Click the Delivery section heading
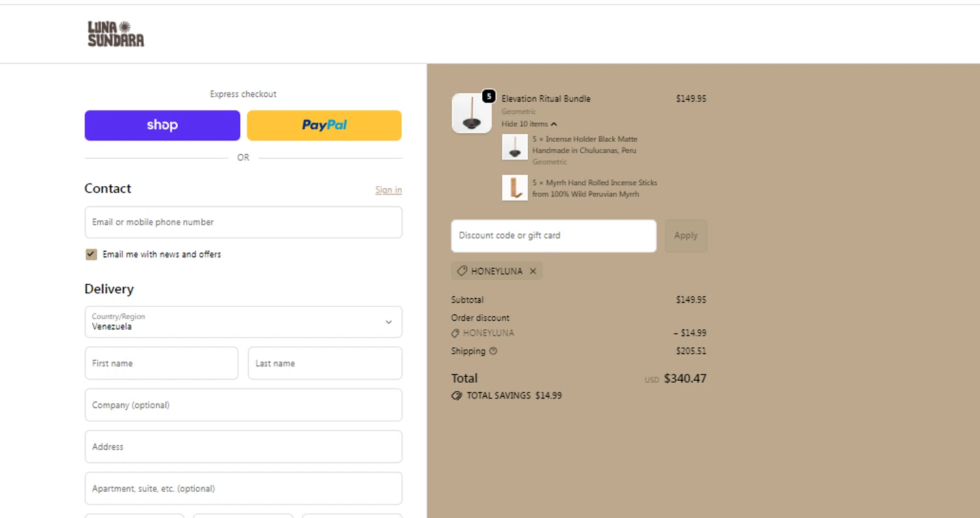This screenshot has height=518, width=980. [109, 289]
